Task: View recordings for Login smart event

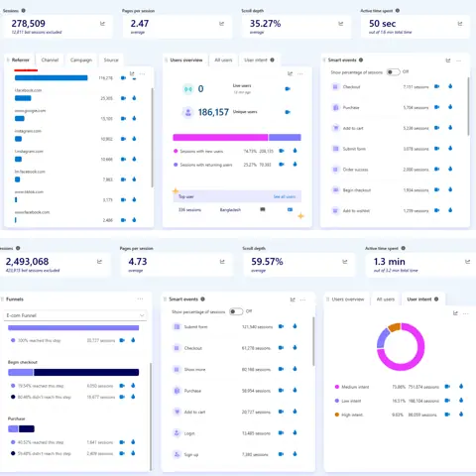Action: click(x=281, y=433)
